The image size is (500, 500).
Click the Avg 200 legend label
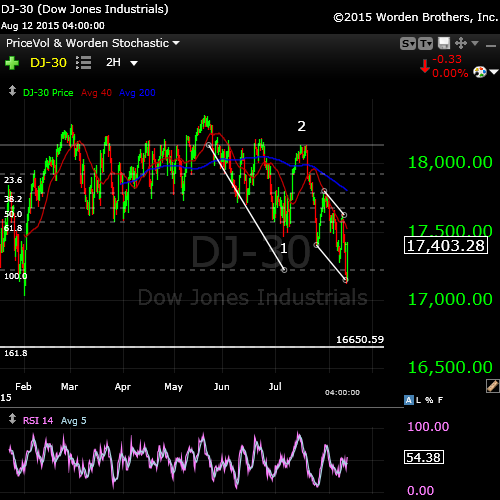tap(137, 93)
